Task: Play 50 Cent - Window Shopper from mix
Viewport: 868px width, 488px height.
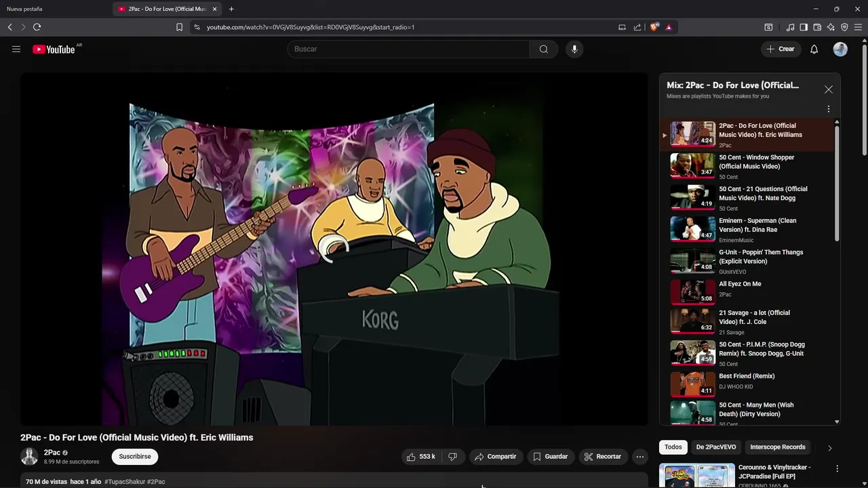Action: tap(746, 165)
